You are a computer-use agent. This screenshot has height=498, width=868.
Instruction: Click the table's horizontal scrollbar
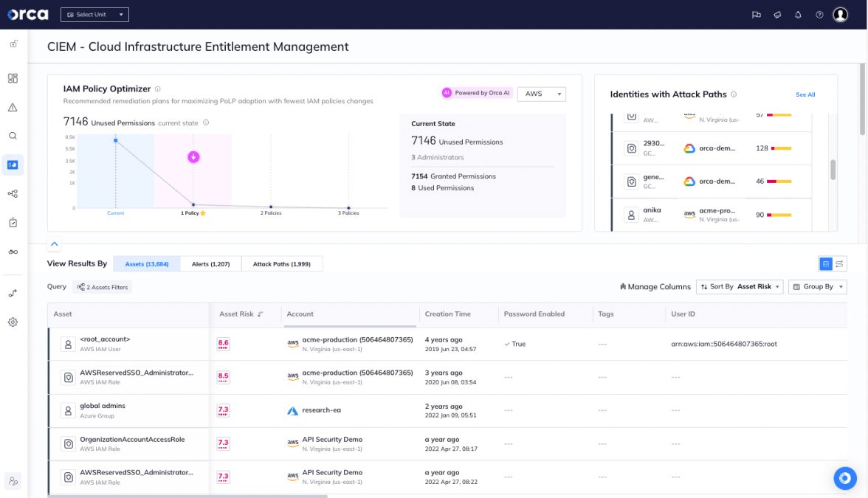tap(187, 497)
